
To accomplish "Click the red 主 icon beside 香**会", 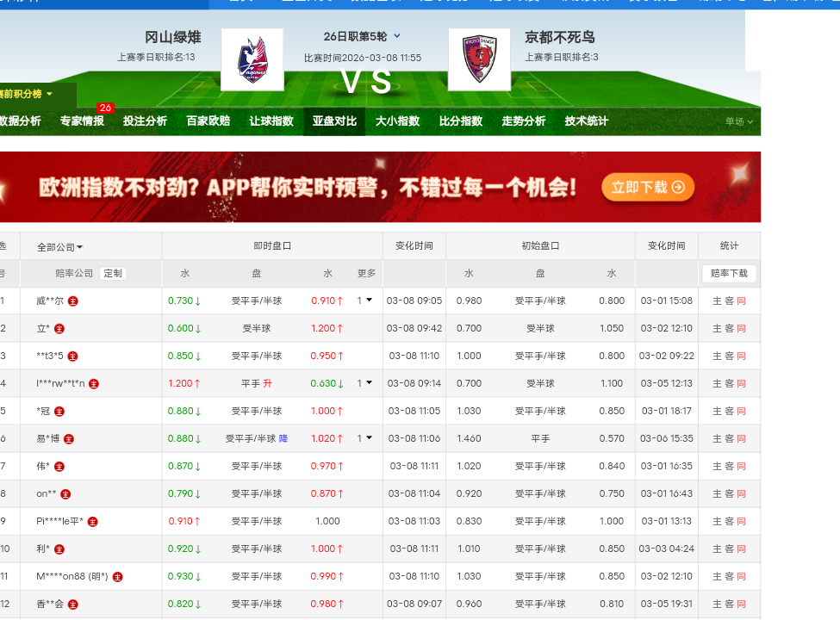I will [x=73, y=604].
